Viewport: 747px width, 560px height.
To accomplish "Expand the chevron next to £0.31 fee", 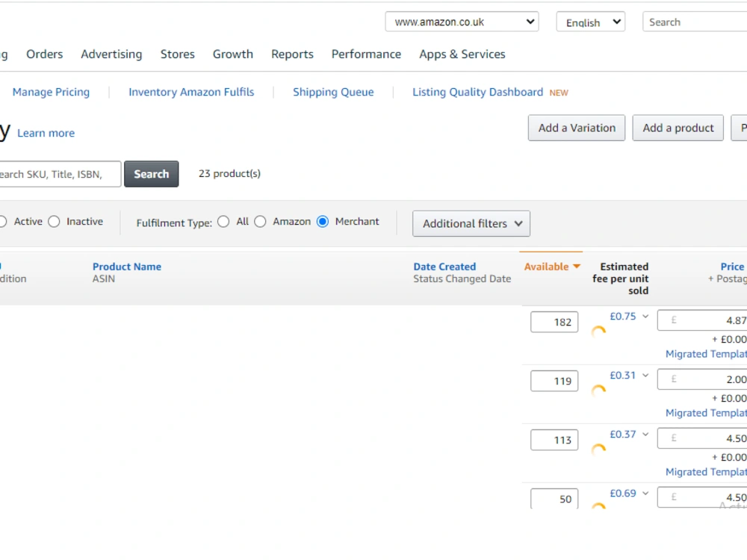I will [x=645, y=376].
